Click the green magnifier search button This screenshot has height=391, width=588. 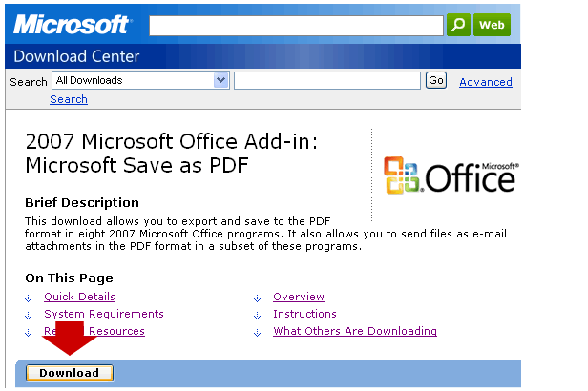point(458,25)
